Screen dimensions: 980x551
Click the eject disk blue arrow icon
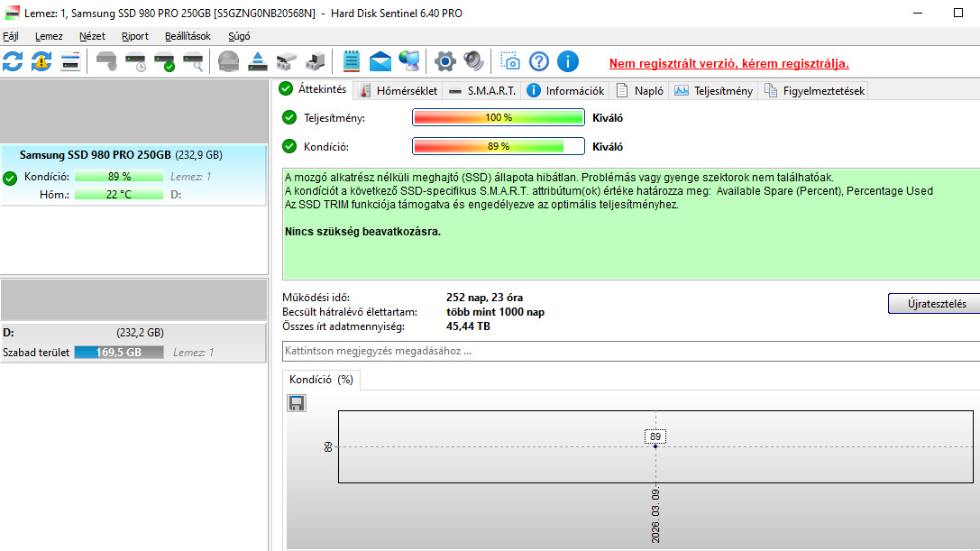[258, 61]
